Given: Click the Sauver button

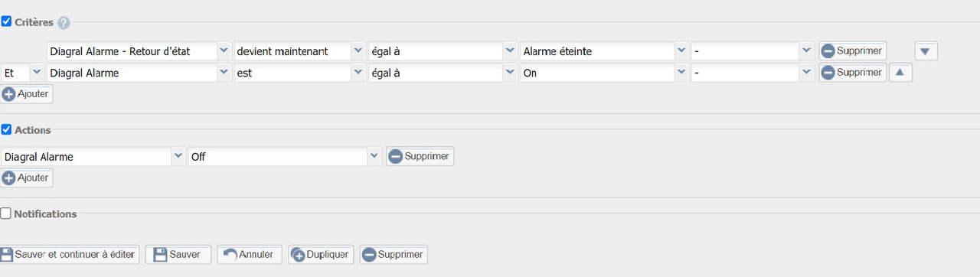Looking at the screenshot, I should pos(178,254).
